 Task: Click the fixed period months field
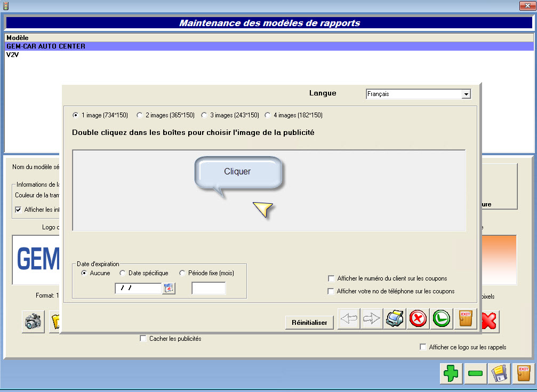coord(209,288)
